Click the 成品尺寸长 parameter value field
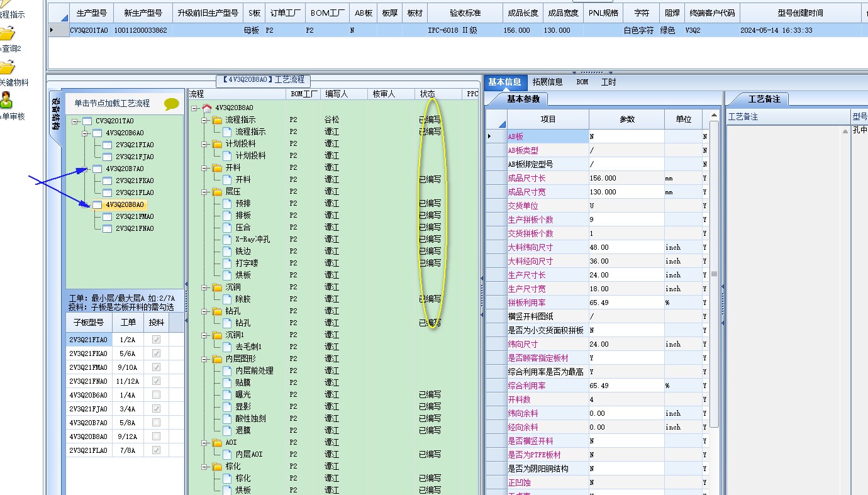 pos(626,178)
